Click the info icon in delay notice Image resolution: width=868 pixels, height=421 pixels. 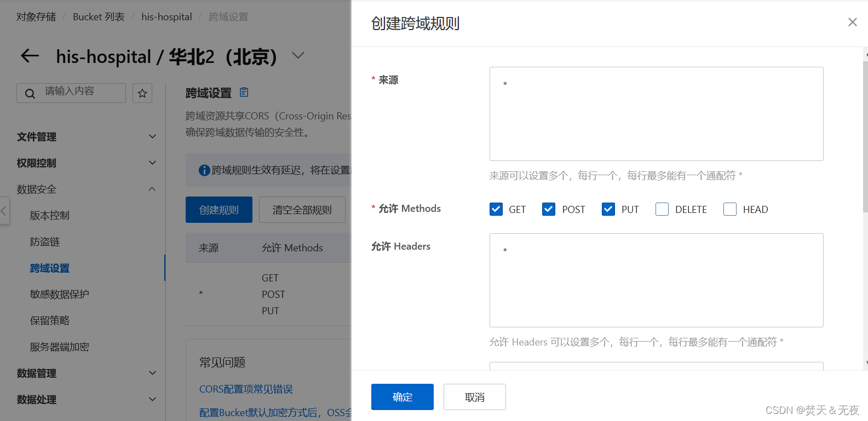point(204,170)
